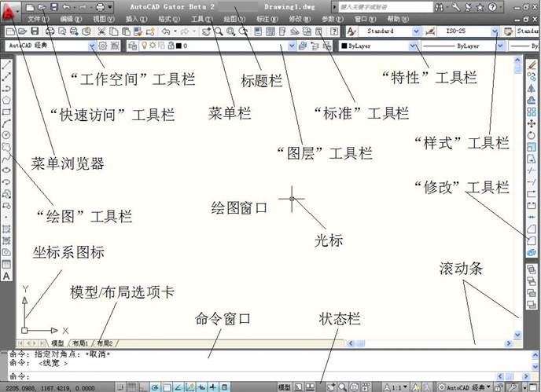Open Layer Properties Manager icon
This screenshot has width=541, height=392.
[x=132, y=46]
